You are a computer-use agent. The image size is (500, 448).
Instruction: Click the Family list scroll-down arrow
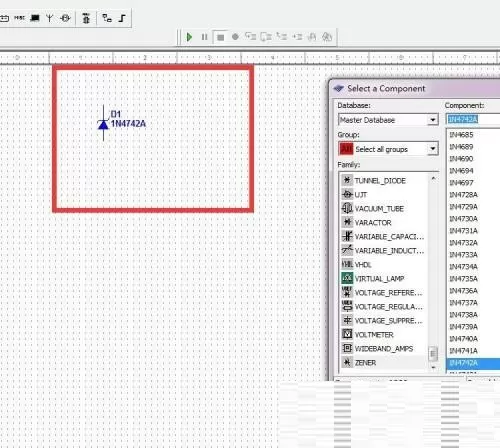[x=433, y=367]
